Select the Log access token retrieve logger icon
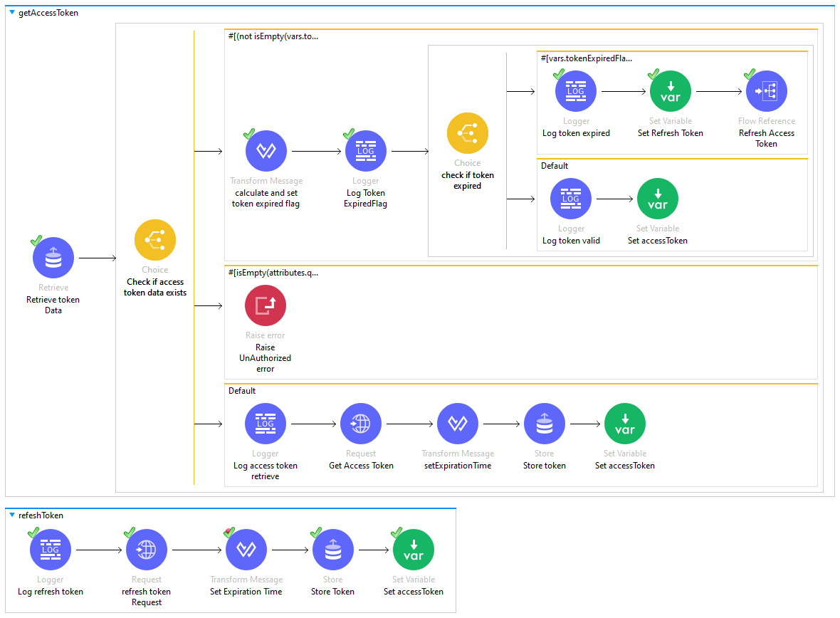 point(266,424)
